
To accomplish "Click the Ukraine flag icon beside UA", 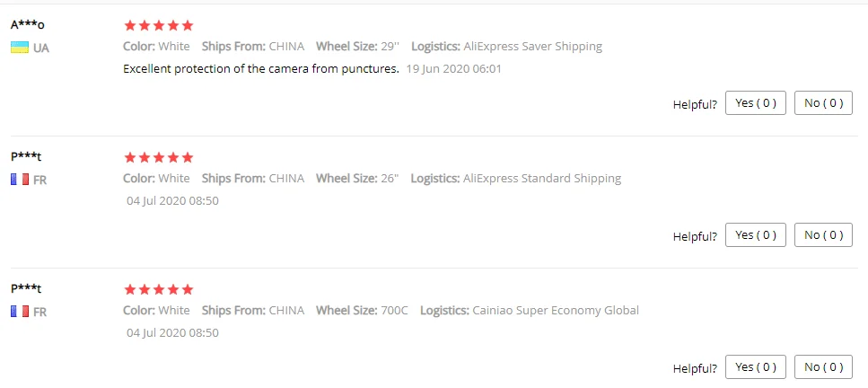I will [19, 48].
